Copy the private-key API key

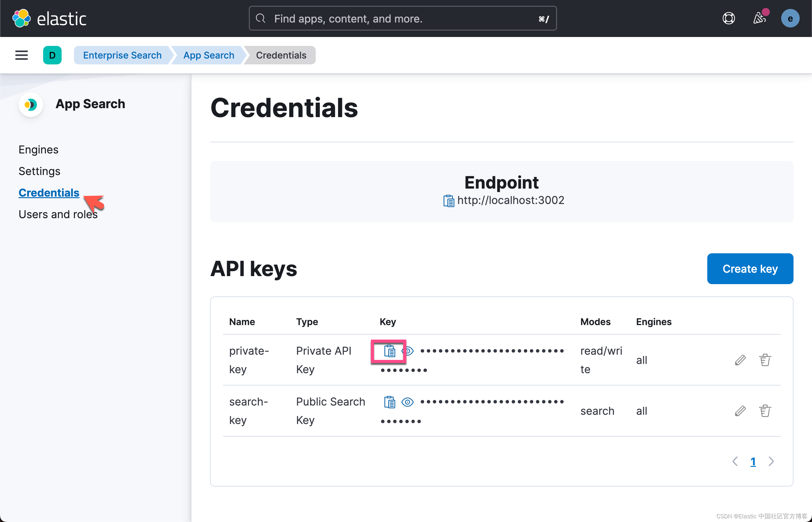point(390,351)
